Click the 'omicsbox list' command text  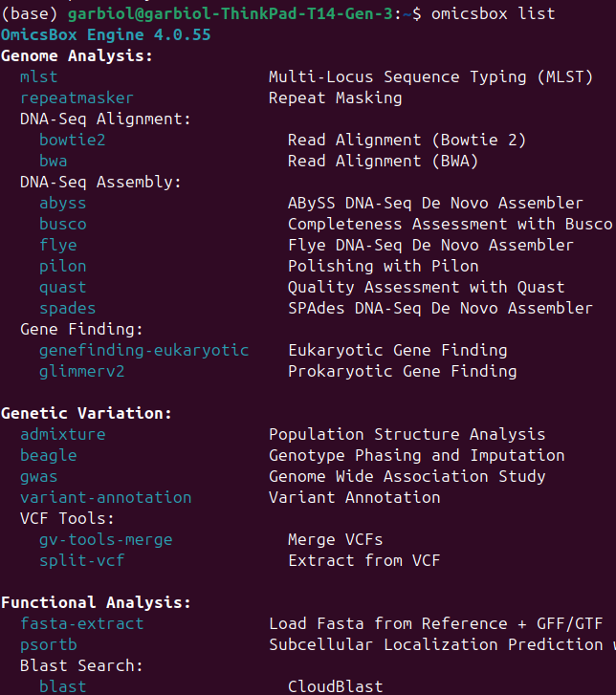click(494, 13)
